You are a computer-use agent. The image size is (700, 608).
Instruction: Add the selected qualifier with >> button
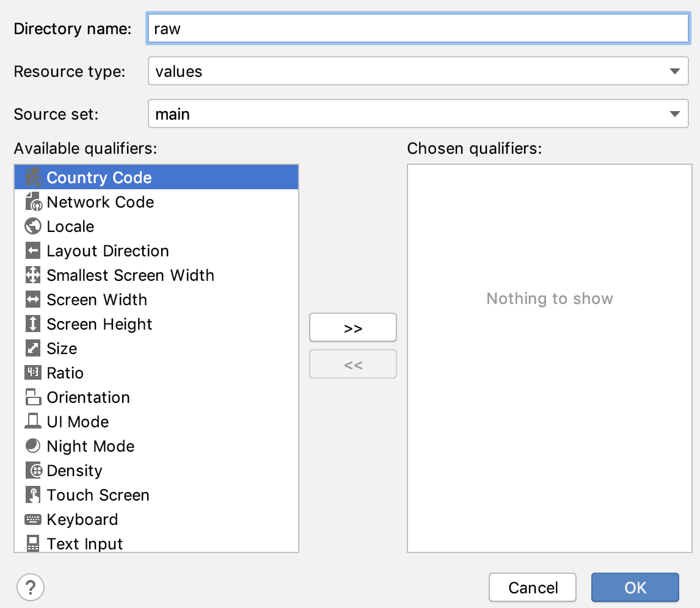click(353, 328)
